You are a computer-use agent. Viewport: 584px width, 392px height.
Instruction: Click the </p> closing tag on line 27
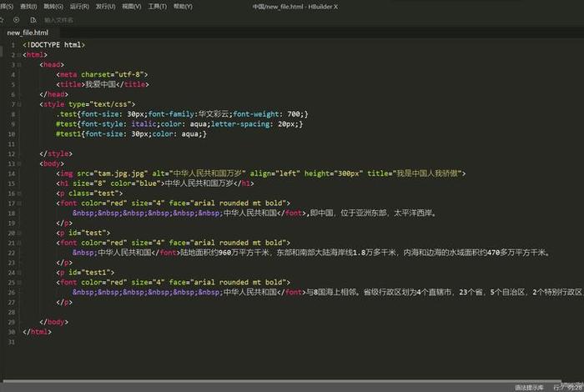tap(64, 302)
